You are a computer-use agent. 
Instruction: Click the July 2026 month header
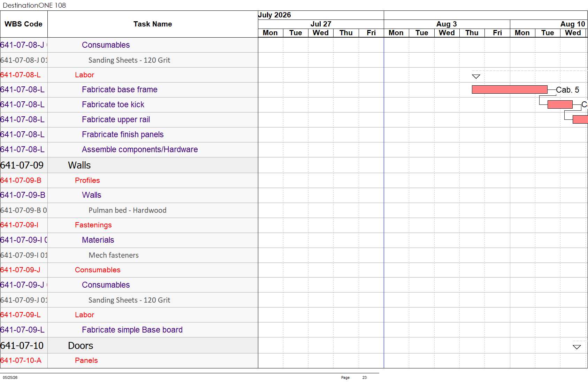[x=274, y=15]
